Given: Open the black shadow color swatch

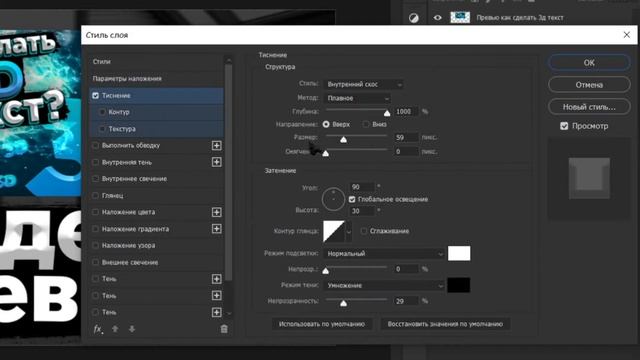Looking at the screenshot, I should pos(459,285).
